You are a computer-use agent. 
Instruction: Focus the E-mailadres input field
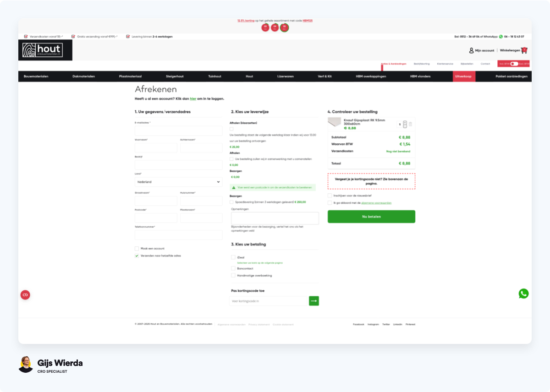click(178, 131)
